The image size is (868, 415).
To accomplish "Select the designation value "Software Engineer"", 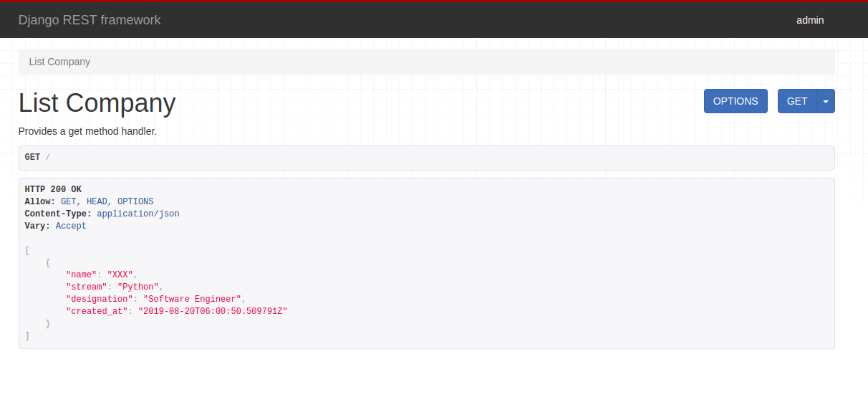I will pyautogui.click(x=193, y=299).
